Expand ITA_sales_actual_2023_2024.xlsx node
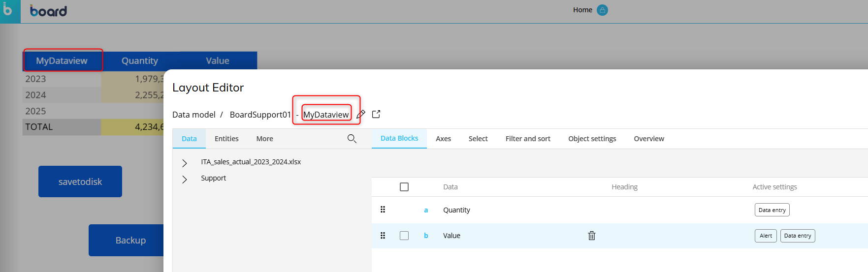Screen dimensions: 868x272 (185, 163)
